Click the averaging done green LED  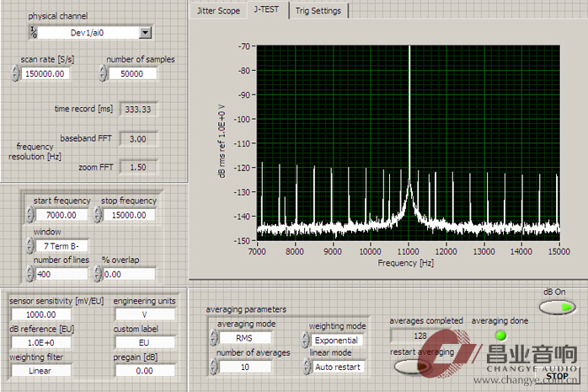[500, 336]
